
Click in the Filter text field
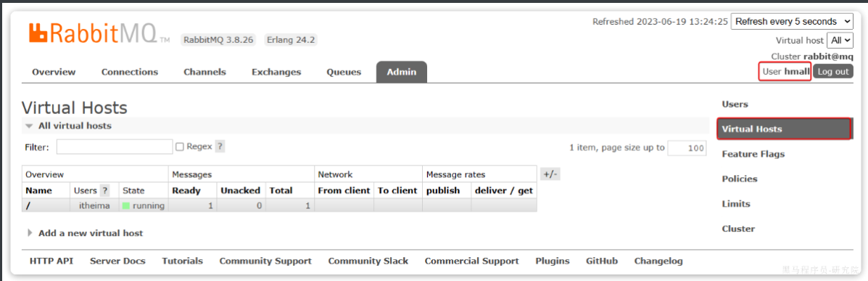click(115, 147)
